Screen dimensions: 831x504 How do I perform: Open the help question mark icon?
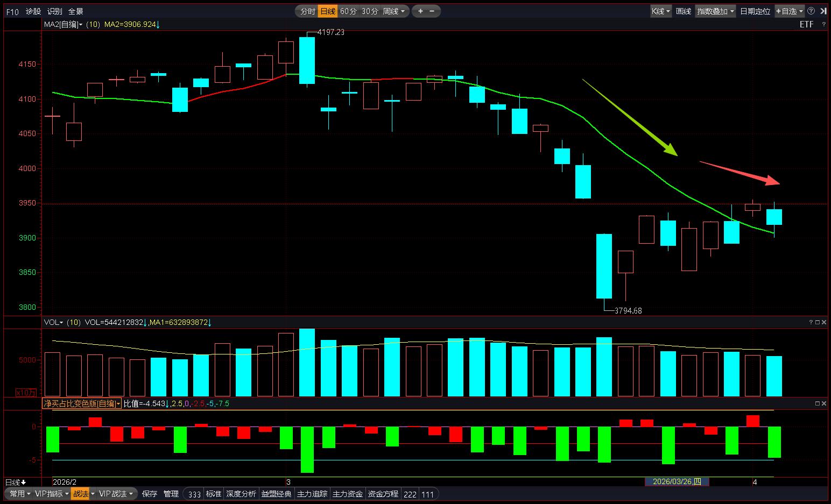tap(811, 11)
